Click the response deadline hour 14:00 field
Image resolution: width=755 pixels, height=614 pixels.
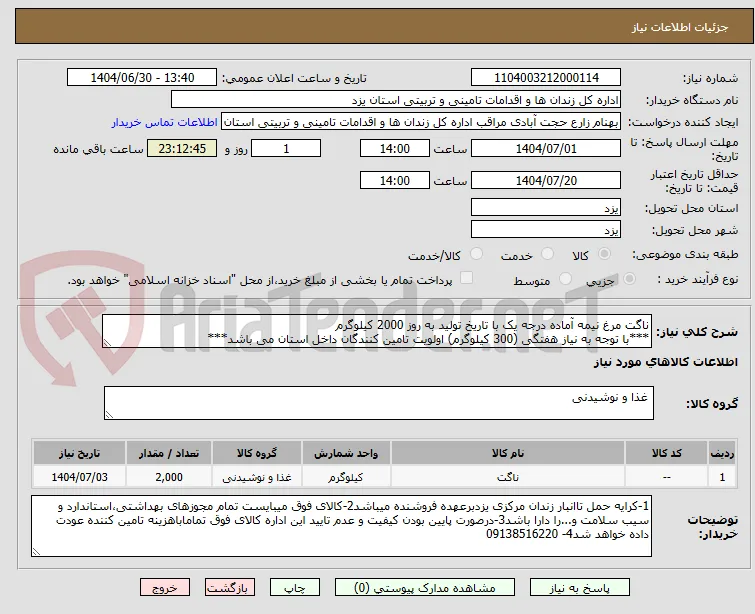pos(395,148)
